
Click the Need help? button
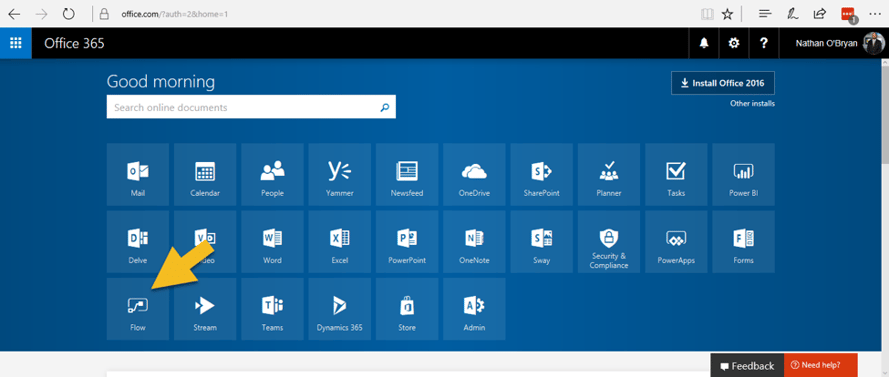click(820, 366)
